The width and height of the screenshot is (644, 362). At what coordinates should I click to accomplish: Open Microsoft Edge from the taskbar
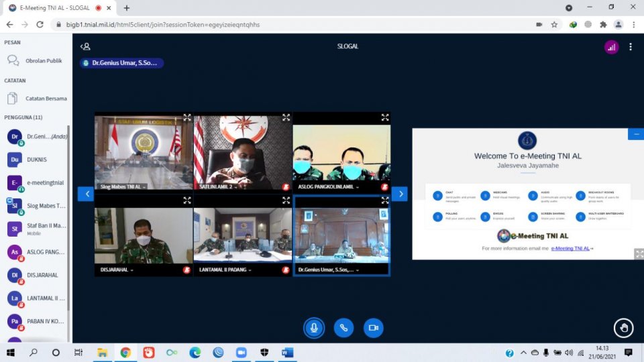coord(195,353)
